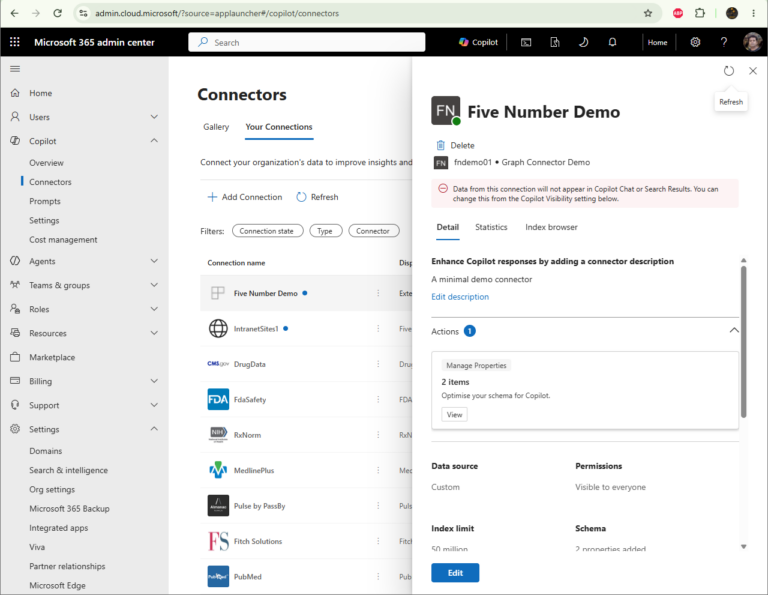
Task: Select the Detail tab
Action: (x=448, y=227)
